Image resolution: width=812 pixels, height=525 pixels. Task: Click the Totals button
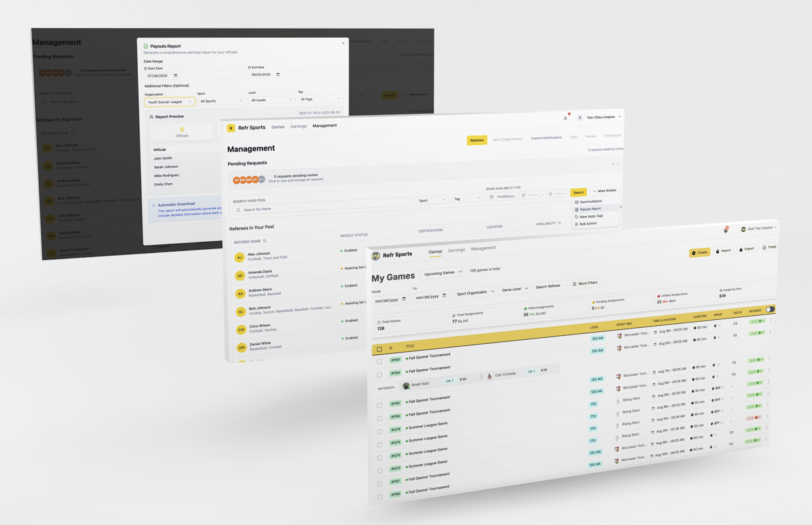tap(769, 247)
